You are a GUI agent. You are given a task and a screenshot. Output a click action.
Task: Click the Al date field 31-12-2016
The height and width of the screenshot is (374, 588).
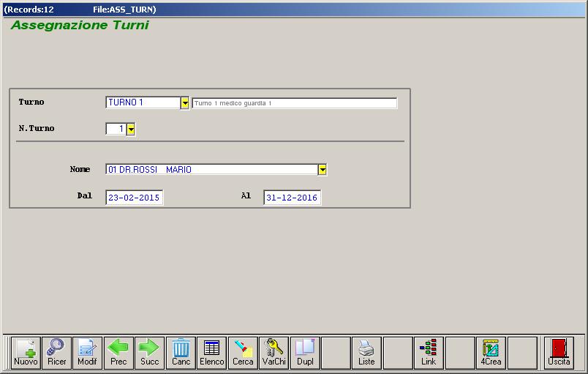point(292,198)
